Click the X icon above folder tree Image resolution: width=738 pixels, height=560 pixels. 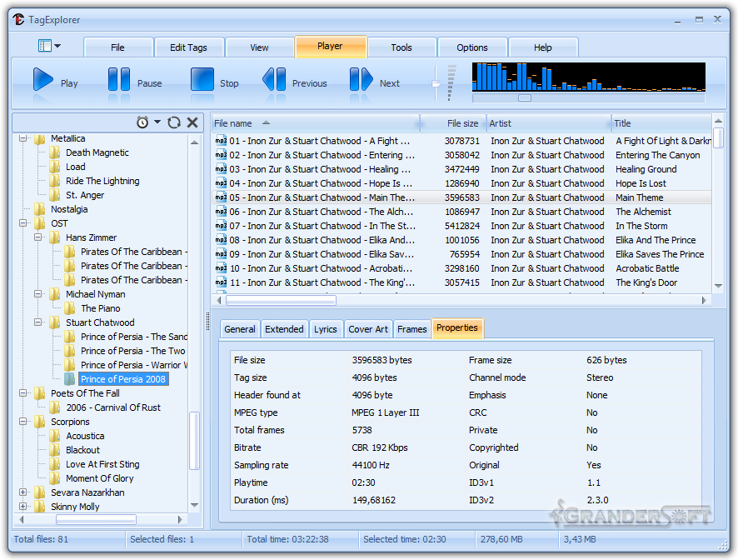192,122
